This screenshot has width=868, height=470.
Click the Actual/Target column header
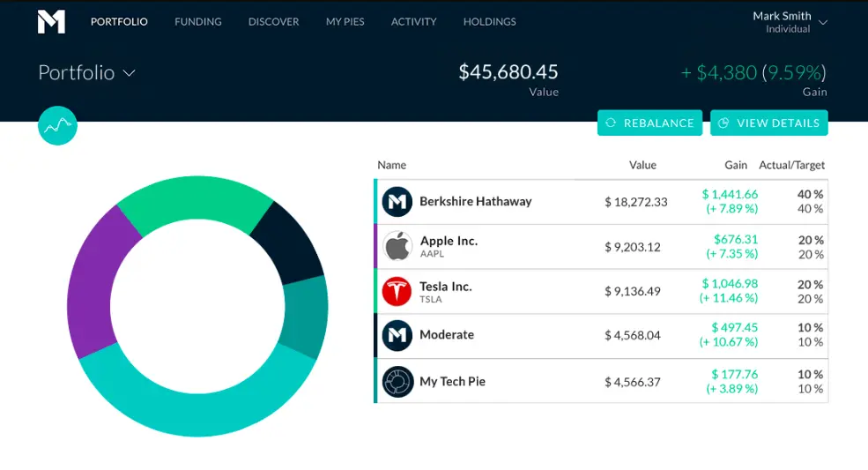[x=791, y=165]
